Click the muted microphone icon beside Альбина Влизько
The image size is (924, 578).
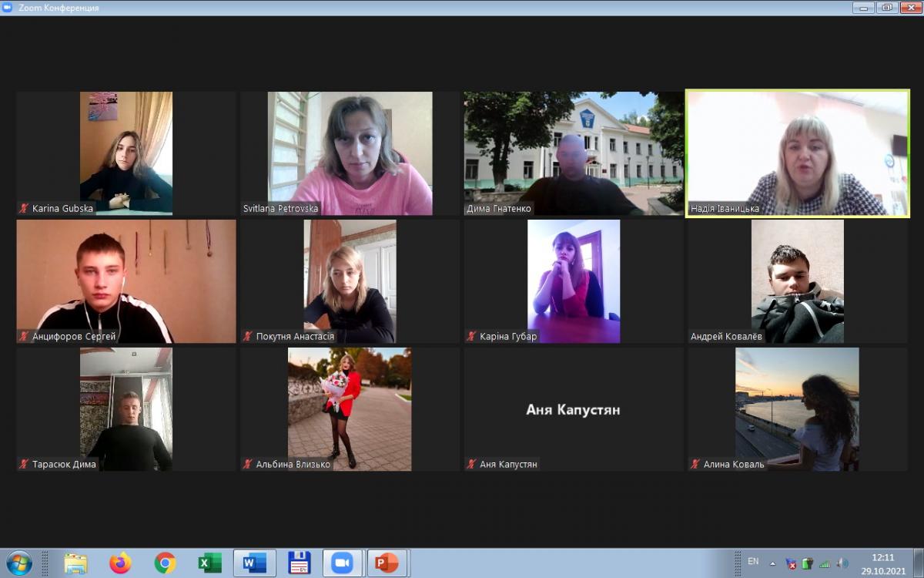[x=248, y=464]
